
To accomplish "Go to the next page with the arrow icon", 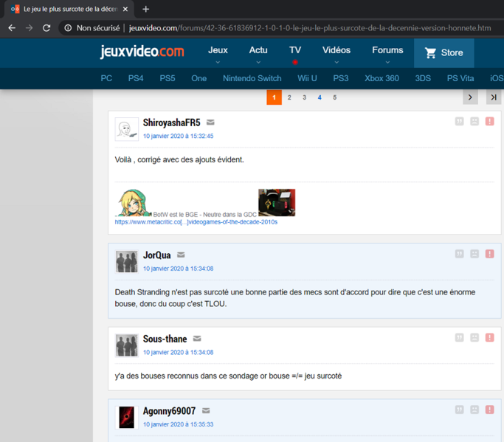I will point(470,97).
